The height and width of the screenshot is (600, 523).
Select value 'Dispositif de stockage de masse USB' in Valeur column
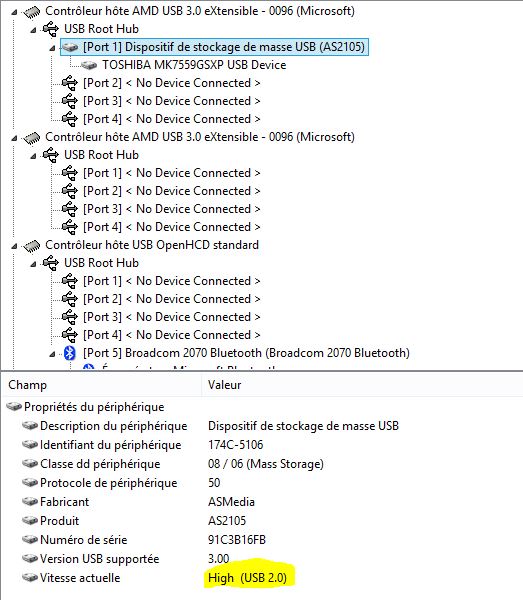(x=303, y=426)
